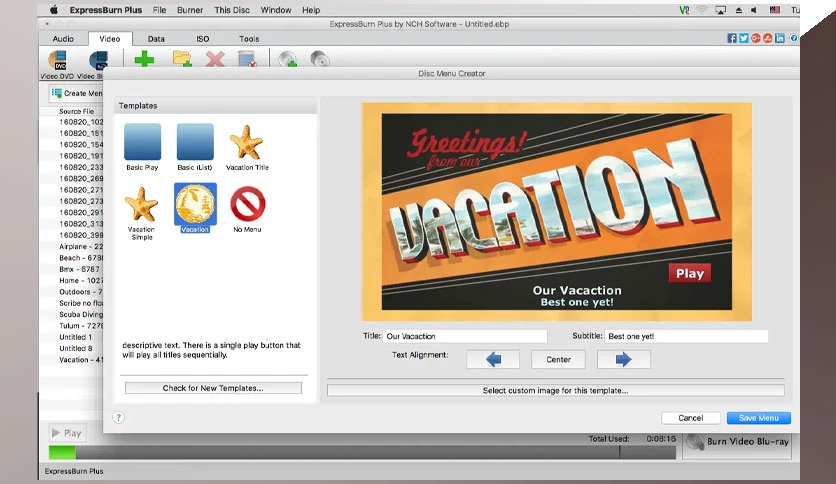The width and height of the screenshot is (836, 484).
Task: Click the StumbleUpon share icon
Action: (768, 38)
